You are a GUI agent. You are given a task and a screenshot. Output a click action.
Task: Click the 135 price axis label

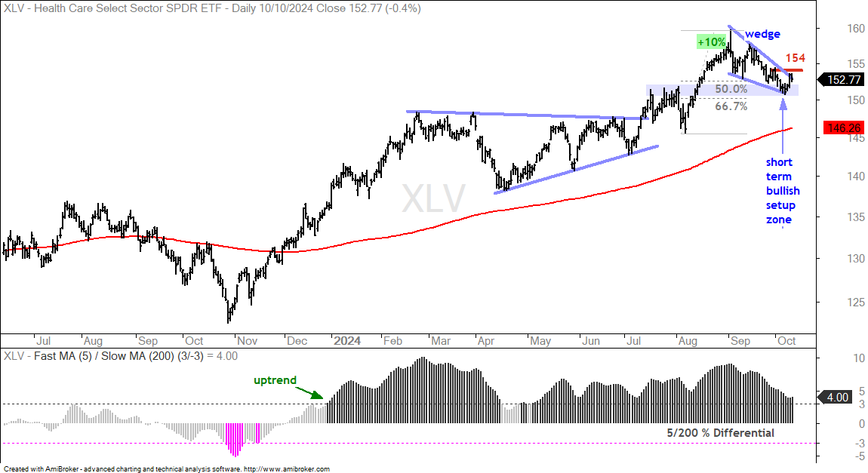pyautogui.click(x=855, y=217)
